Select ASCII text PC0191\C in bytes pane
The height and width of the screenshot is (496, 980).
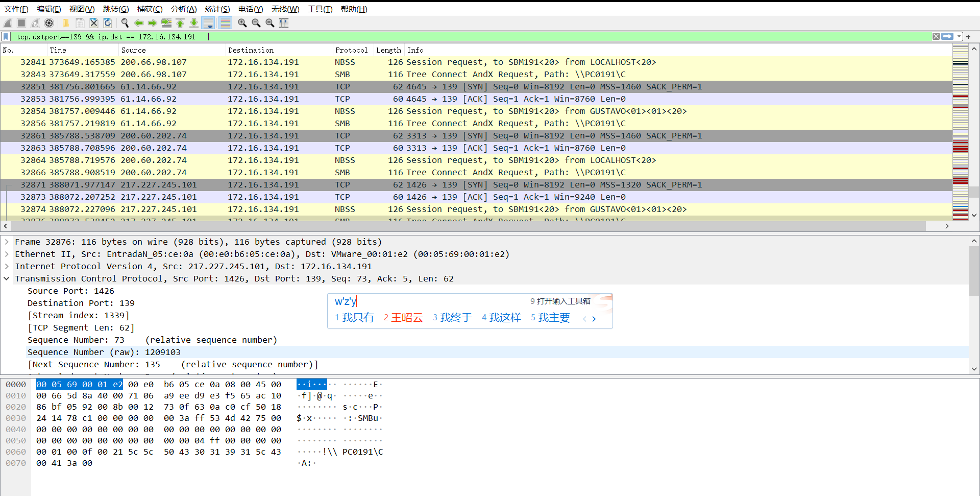tap(362, 452)
